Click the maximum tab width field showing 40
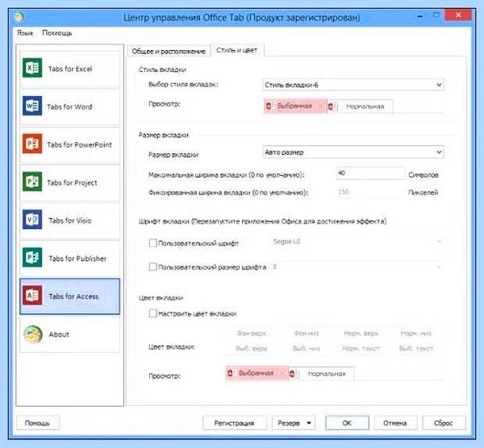This screenshot has width=484, height=448. [370, 173]
